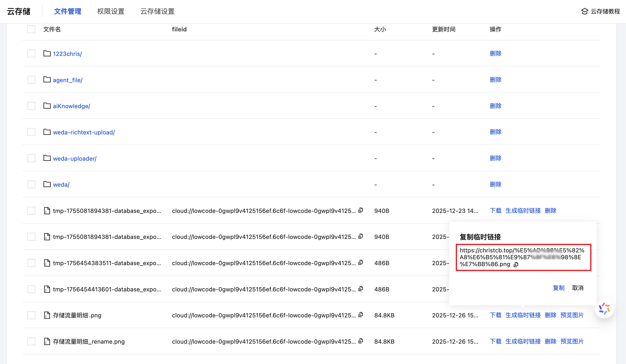Click 生成临时链接 for first tmp file
This screenshot has height=364, width=626.
point(523,211)
